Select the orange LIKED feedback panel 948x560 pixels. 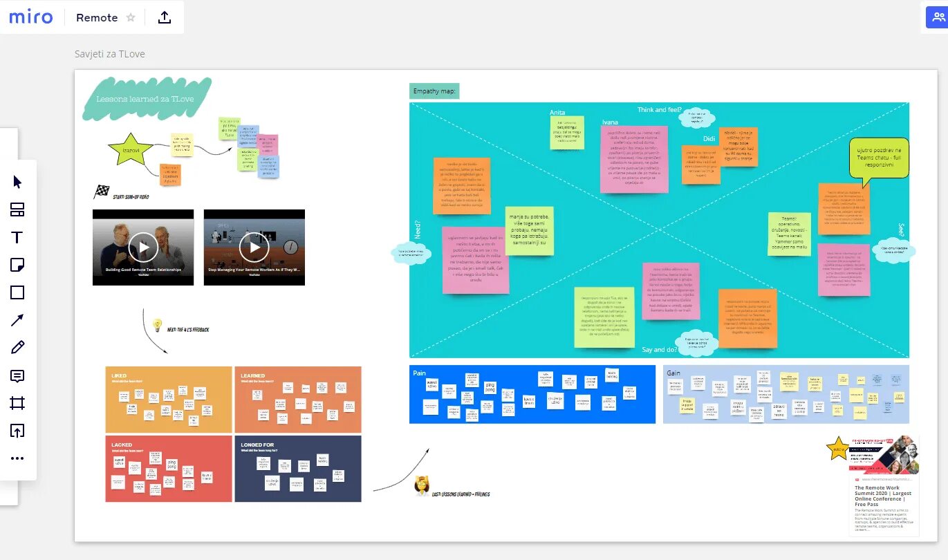(x=169, y=400)
